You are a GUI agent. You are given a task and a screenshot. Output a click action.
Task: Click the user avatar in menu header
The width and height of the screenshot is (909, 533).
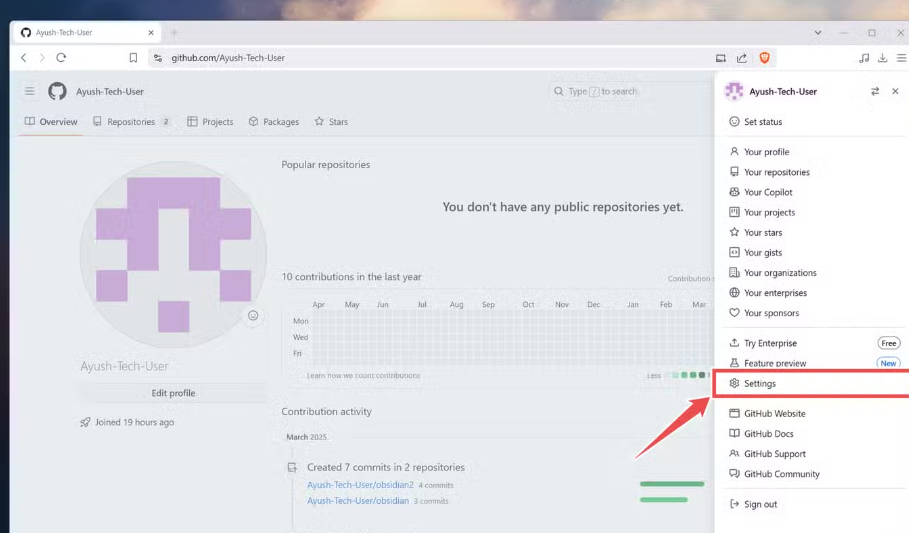pos(734,91)
